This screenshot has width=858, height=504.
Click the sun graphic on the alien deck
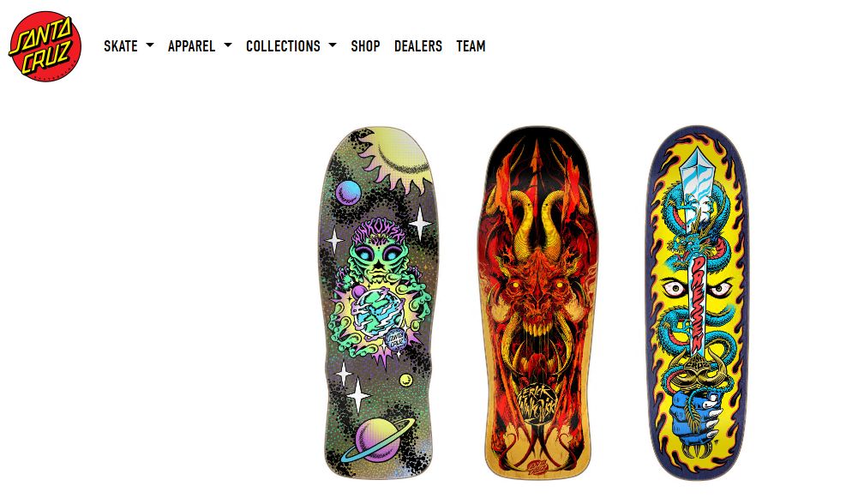pyautogui.click(x=396, y=158)
